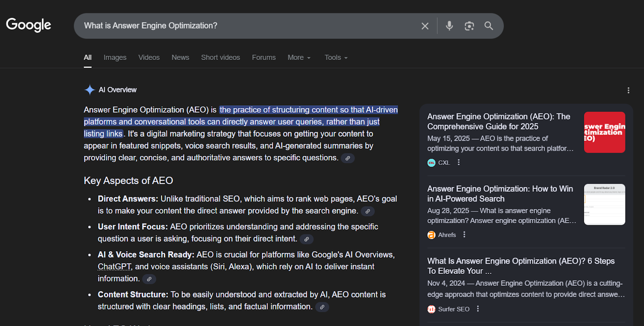Click source link icon after first paragraph
Image resolution: width=644 pixels, height=326 pixels.
point(347,158)
